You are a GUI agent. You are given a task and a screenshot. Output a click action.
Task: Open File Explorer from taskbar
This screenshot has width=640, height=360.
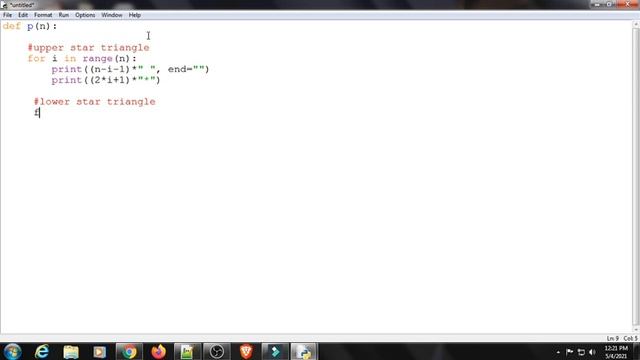click(x=71, y=351)
